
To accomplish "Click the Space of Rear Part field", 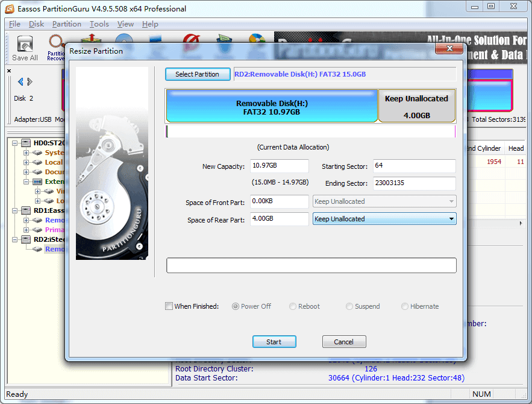I will tap(279, 219).
